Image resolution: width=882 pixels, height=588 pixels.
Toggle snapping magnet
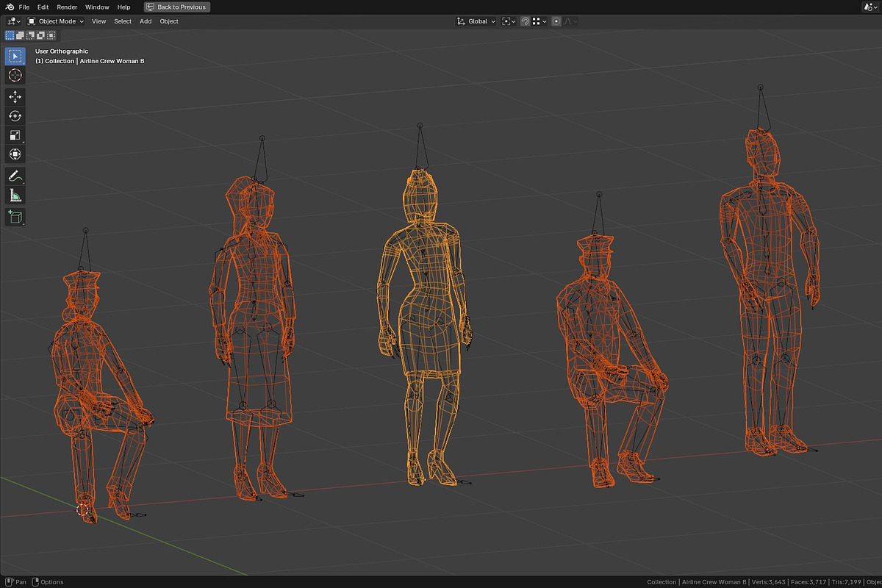tap(525, 21)
